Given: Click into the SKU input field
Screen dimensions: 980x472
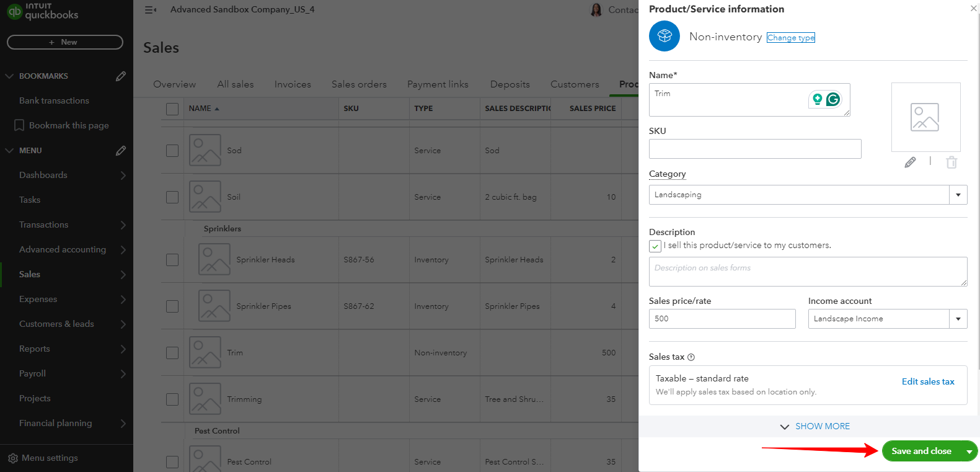Looking at the screenshot, I should pos(754,149).
